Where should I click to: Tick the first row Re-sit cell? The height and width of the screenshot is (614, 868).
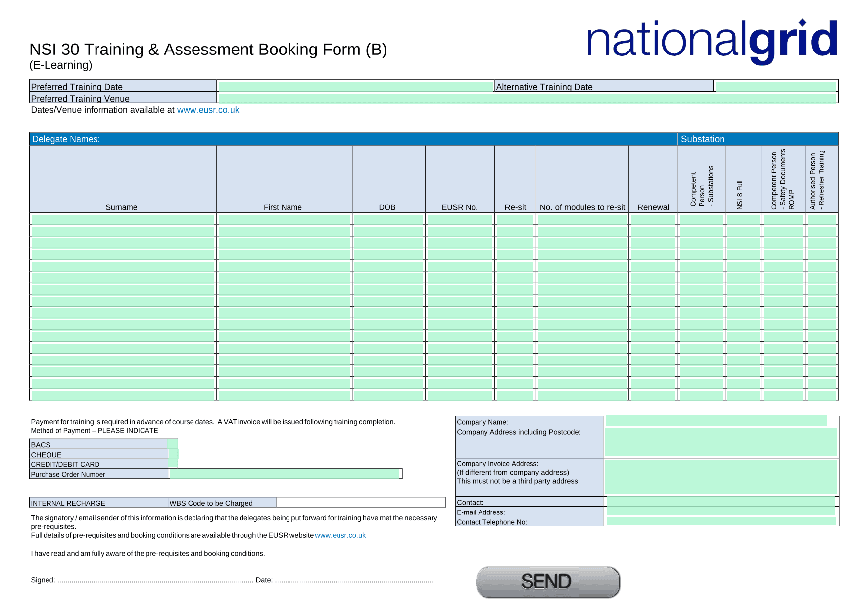515,219
